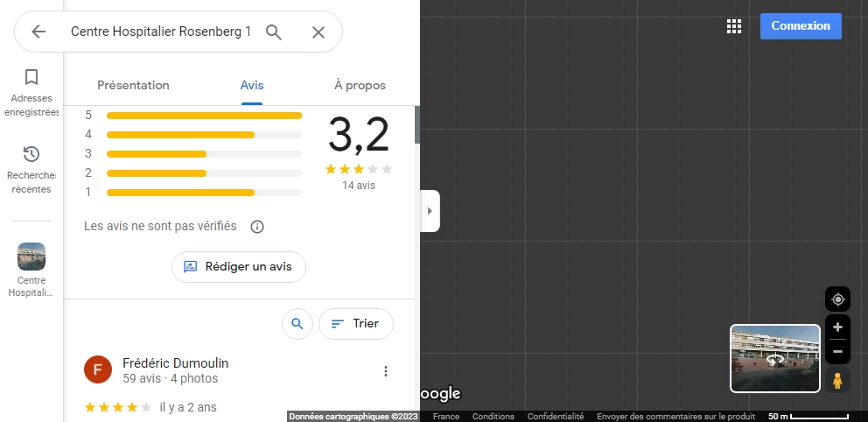Click the Centre Hospitalier Rosenberg search field
Viewport: 868px width, 422px height.
click(160, 32)
